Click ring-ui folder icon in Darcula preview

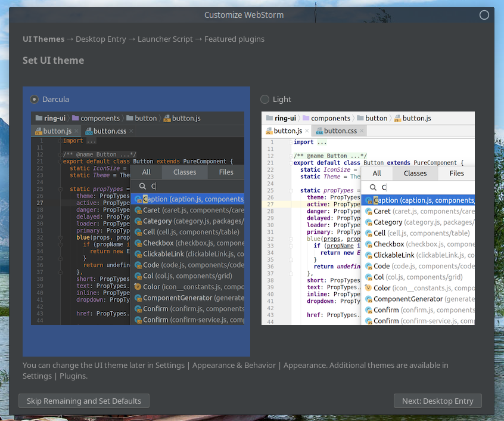point(39,118)
